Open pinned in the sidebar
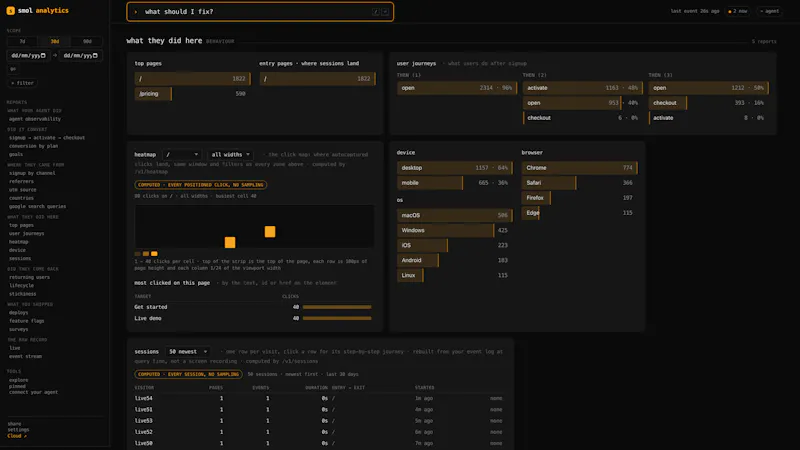Image resolution: width=800 pixels, height=450 pixels. click(x=17, y=386)
